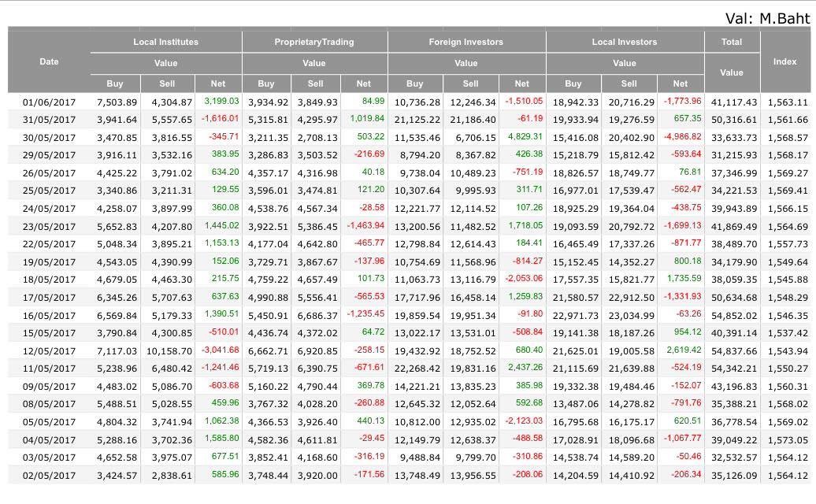
Task: Select the 1,563.11 index value
Action: [788, 102]
